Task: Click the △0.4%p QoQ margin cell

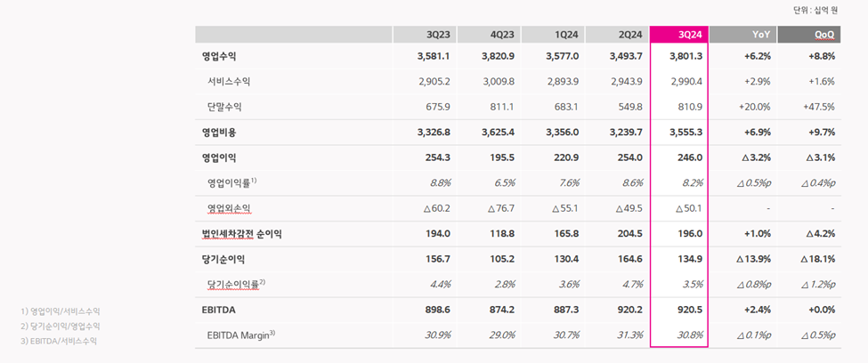Action: click(818, 183)
